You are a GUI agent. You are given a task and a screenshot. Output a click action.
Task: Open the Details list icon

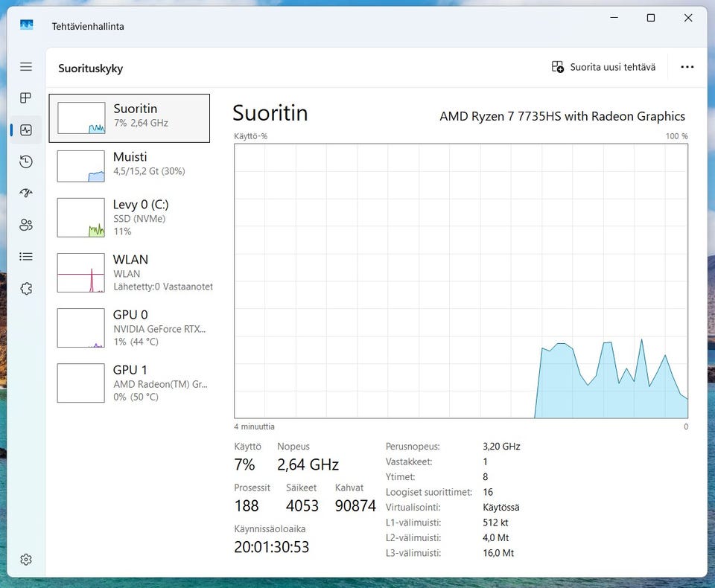[26, 257]
